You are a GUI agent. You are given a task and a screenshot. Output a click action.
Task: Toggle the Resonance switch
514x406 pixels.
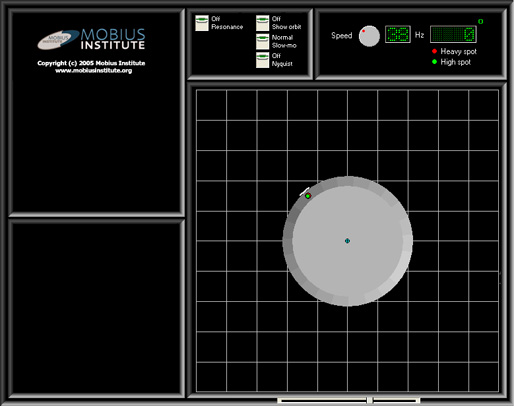(202, 23)
